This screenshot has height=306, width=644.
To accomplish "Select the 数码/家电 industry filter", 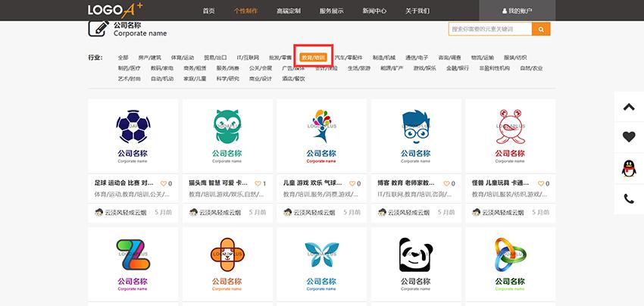I will pyautogui.click(x=162, y=68).
